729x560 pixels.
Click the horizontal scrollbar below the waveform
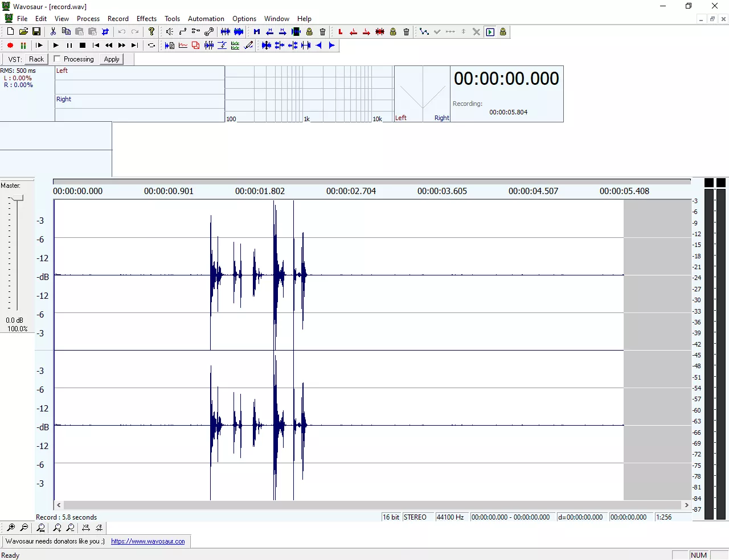click(373, 505)
